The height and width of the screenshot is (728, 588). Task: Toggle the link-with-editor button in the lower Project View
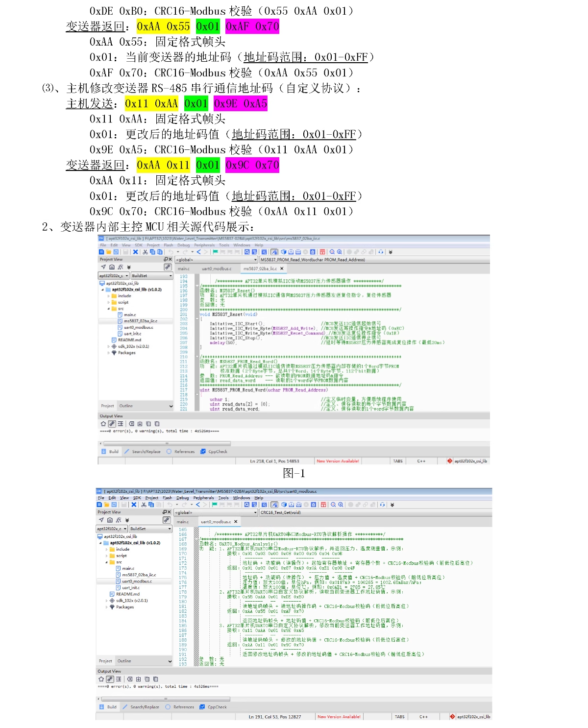tap(167, 520)
